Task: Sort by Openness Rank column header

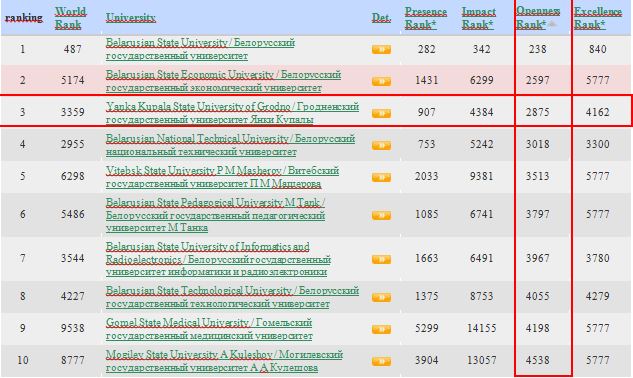Action: click(x=538, y=18)
